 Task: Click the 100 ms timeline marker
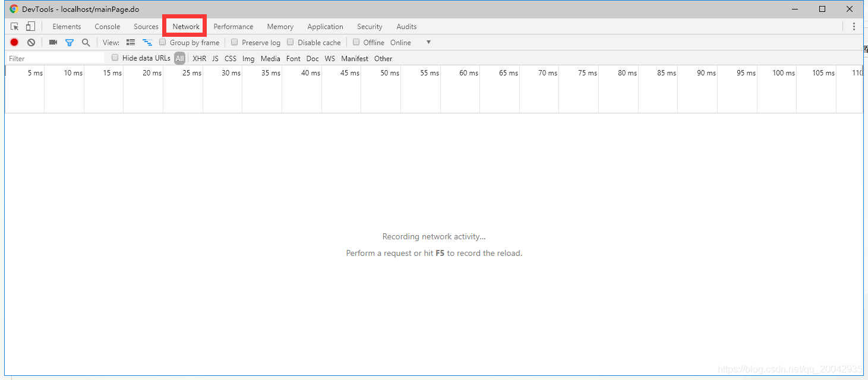784,73
